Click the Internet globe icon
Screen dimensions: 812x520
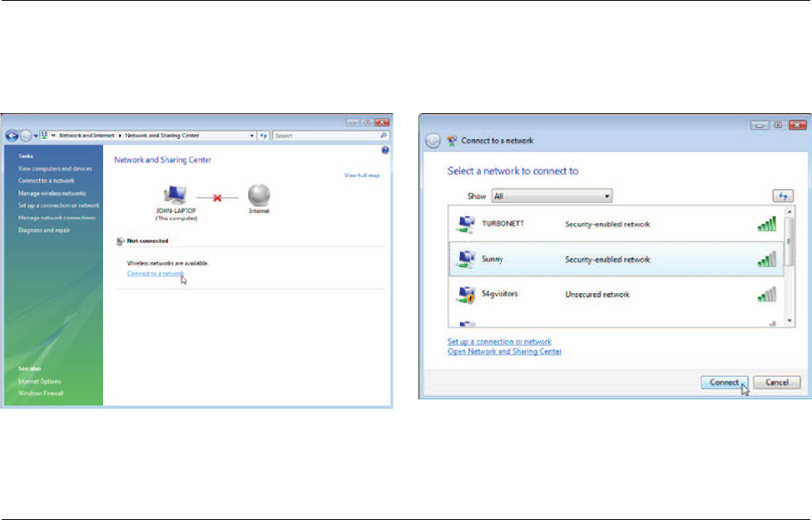point(259,196)
